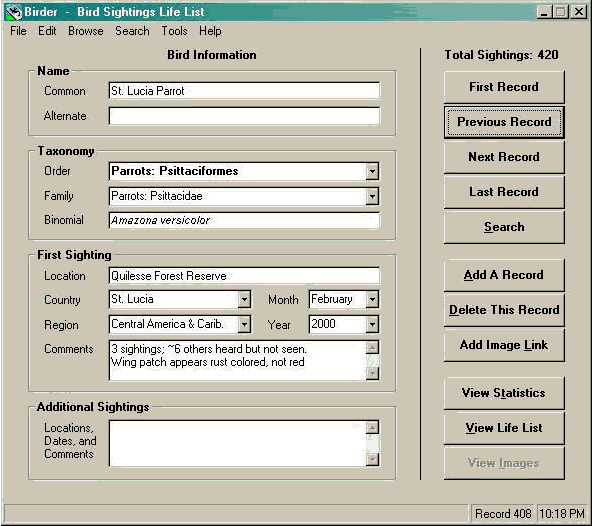Click the Alternate name input field
592x526 pixels.
pos(244,116)
